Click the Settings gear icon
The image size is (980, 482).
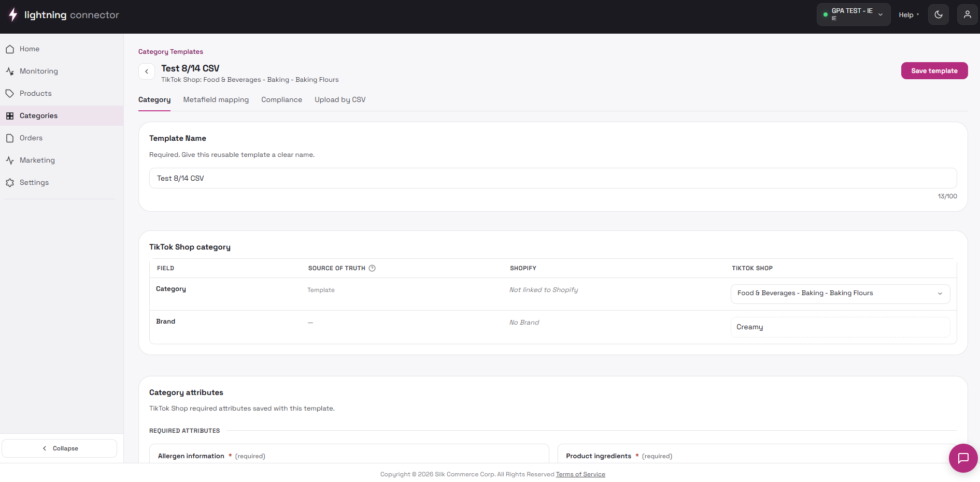[x=10, y=183]
